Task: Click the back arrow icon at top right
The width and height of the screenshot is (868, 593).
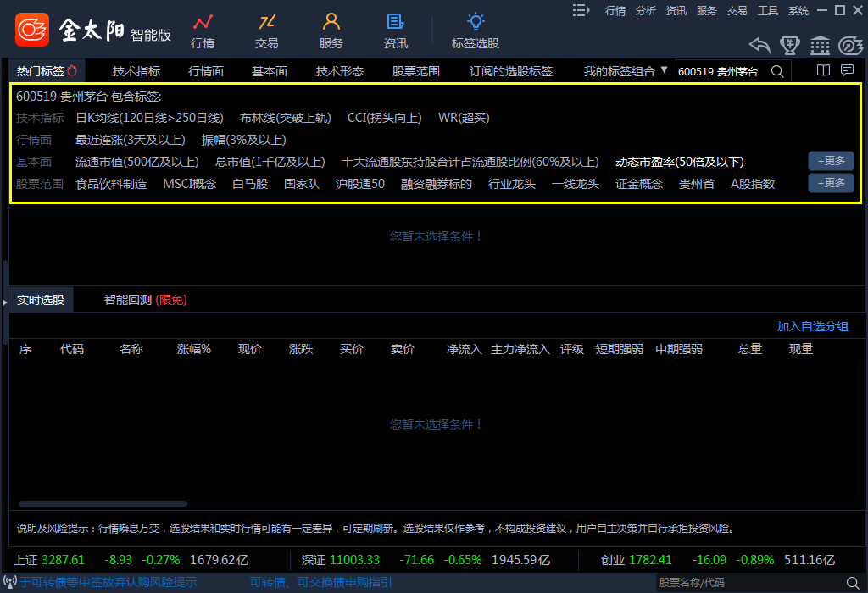Action: tap(759, 46)
